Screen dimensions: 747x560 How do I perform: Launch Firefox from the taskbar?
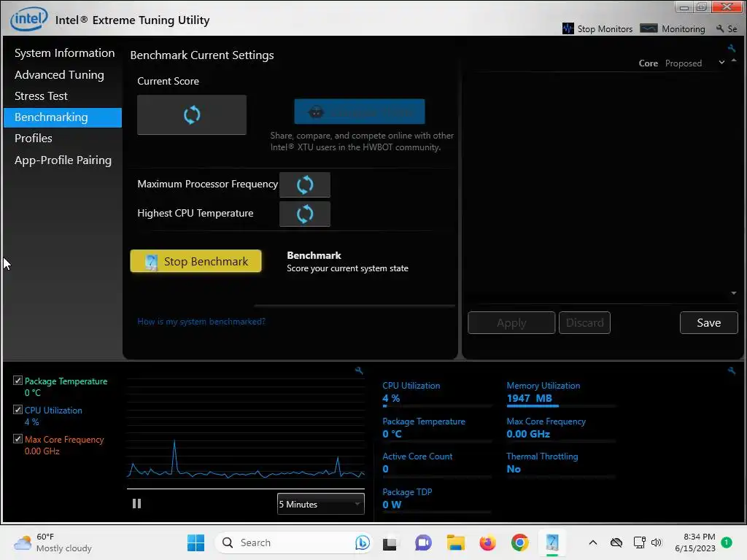click(487, 542)
